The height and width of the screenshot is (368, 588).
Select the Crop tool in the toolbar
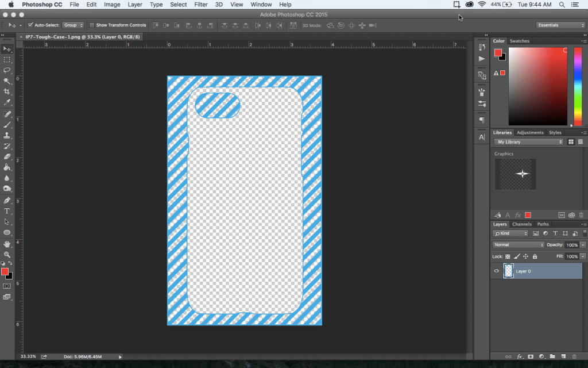point(7,92)
